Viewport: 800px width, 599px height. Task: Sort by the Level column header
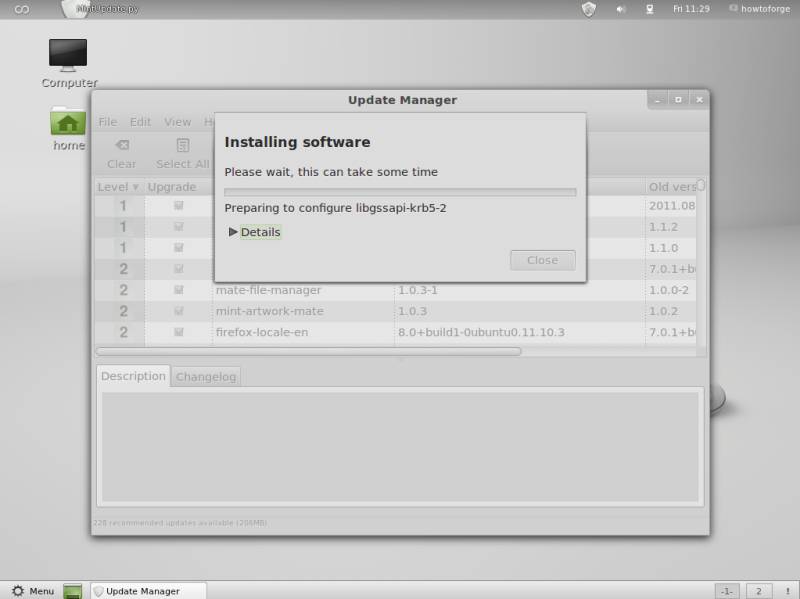click(x=118, y=187)
